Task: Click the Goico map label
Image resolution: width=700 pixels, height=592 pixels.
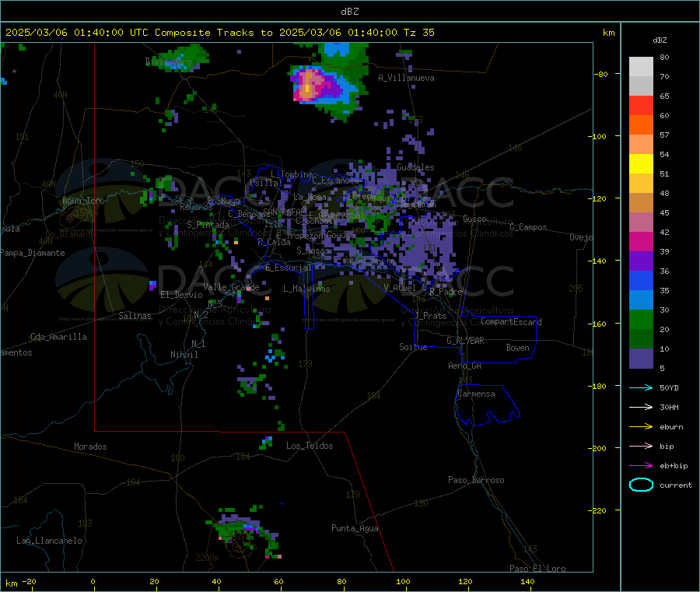Action: pyautogui.click(x=474, y=219)
